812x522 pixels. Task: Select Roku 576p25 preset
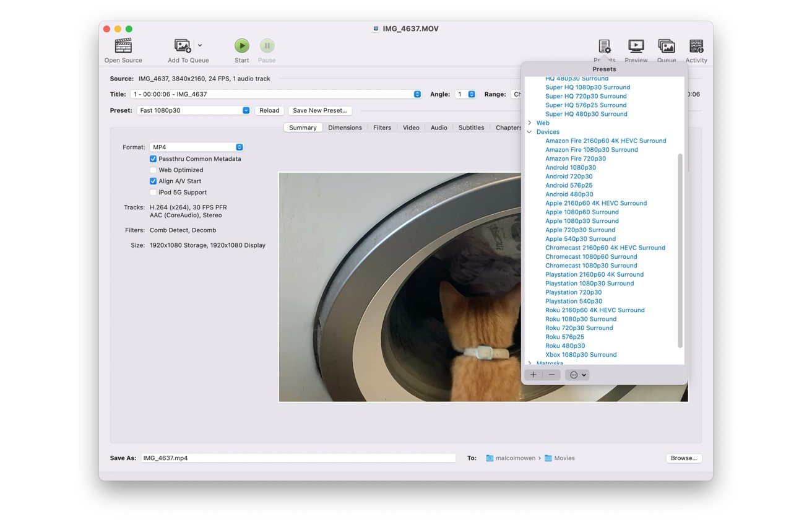[x=564, y=337]
